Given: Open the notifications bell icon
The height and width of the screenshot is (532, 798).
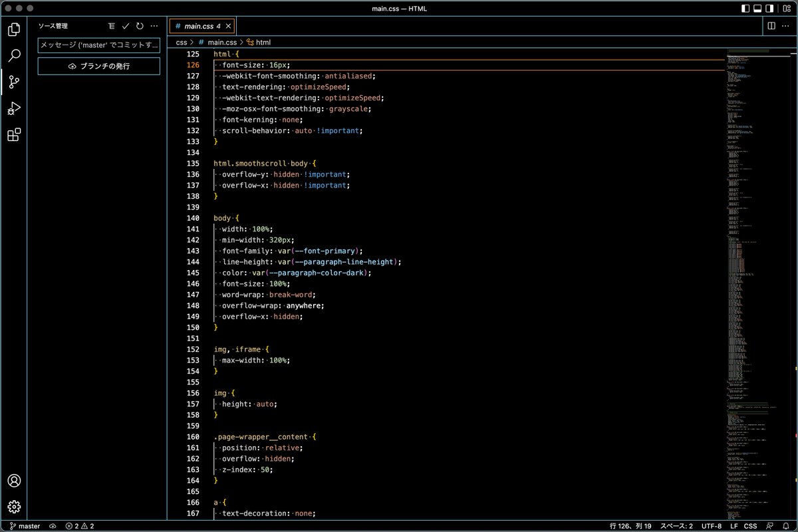Looking at the screenshot, I should click(x=785, y=526).
